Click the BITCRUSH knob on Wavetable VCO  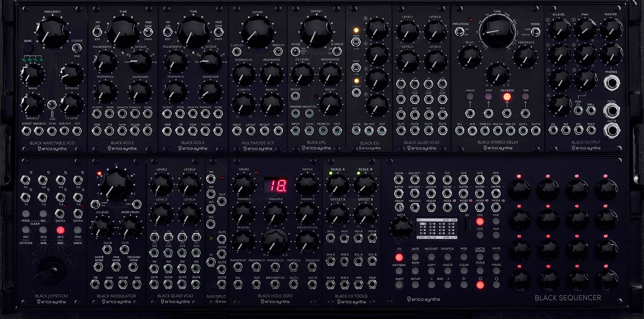[x=72, y=75]
